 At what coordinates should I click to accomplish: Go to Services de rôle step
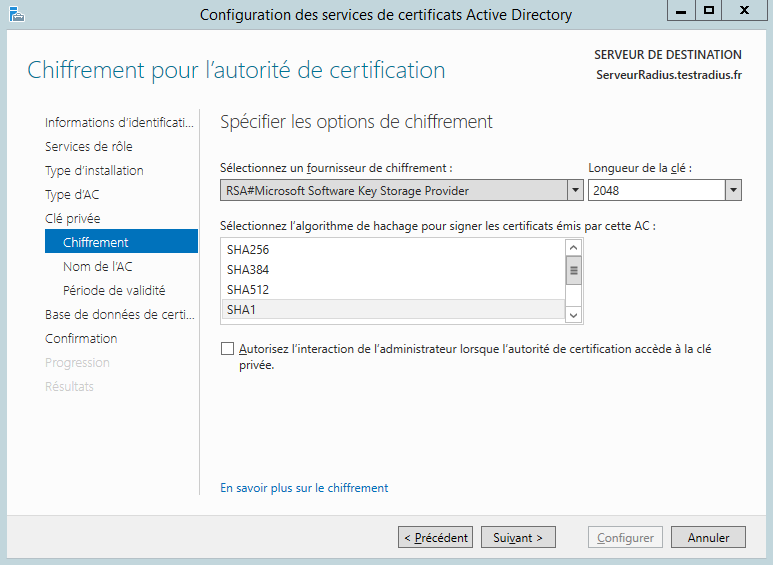pos(88,146)
